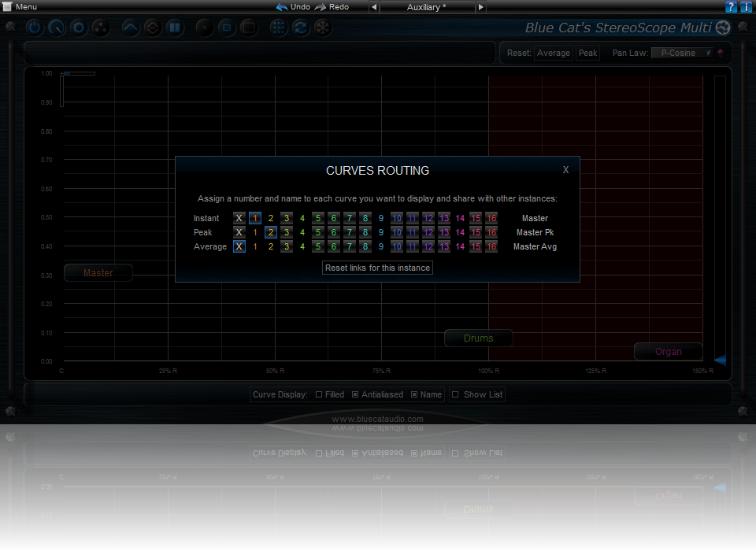This screenshot has height=551, width=756.
Task: Open the Auxiliary preset name dropdown
Action: [x=427, y=7]
